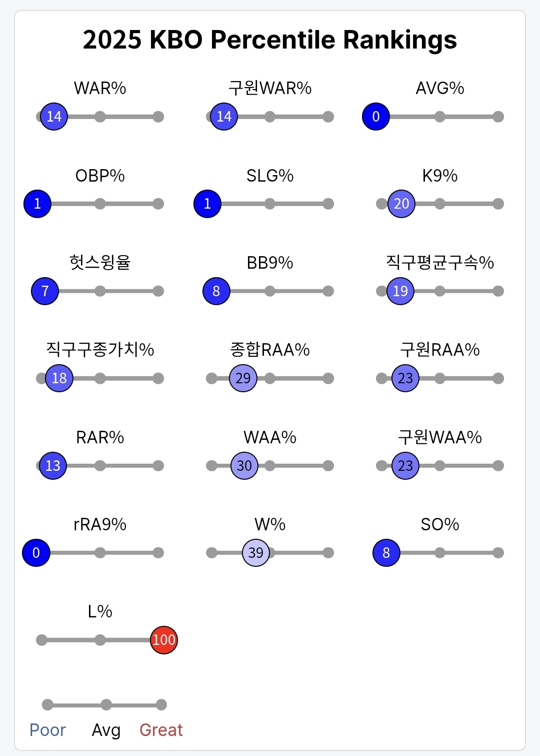The width and height of the screenshot is (540, 756).
Task: Click the 구원RAA% marker showing 23
Action: point(405,378)
